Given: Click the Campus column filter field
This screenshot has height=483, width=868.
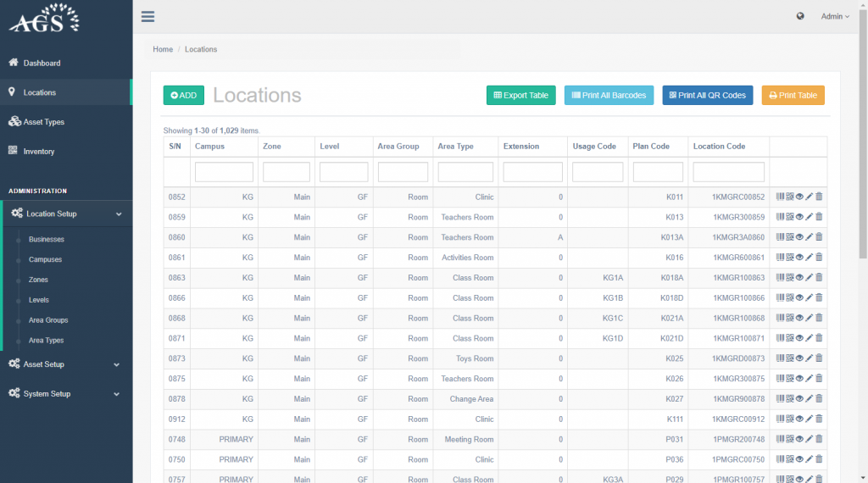Looking at the screenshot, I should point(224,172).
